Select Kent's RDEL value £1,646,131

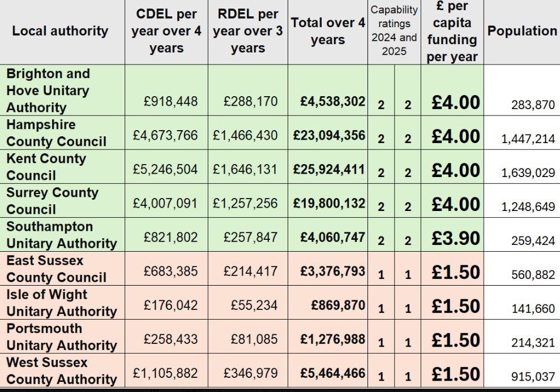coord(246,169)
